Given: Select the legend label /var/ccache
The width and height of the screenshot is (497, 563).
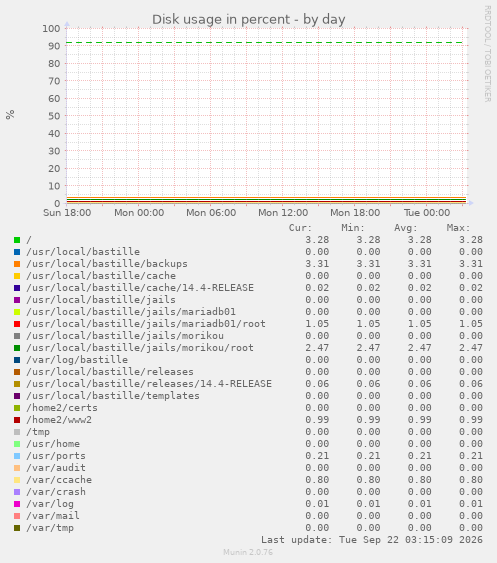Looking at the screenshot, I should point(59,480).
